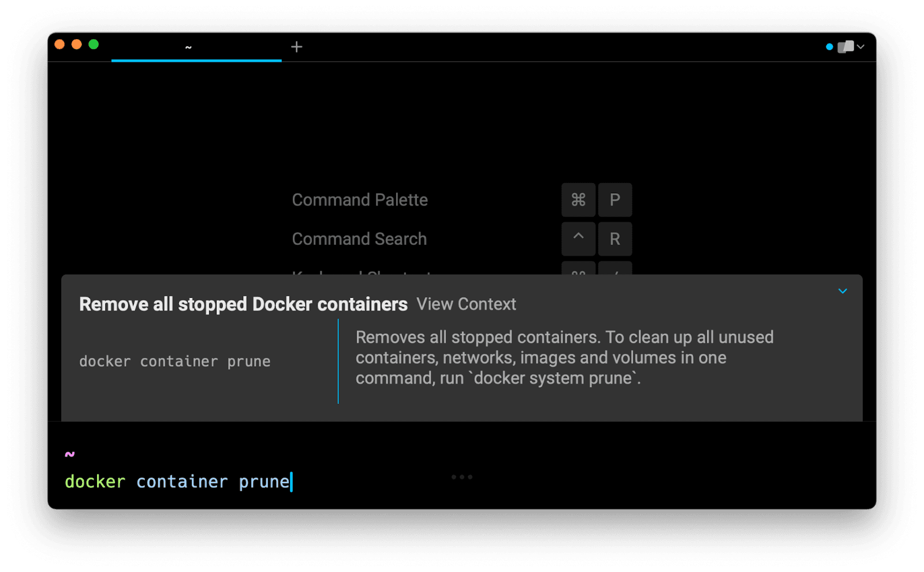Collapse the workflow panel using its chevron
Image resolution: width=924 pixels, height=572 pixels.
pyautogui.click(x=843, y=291)
